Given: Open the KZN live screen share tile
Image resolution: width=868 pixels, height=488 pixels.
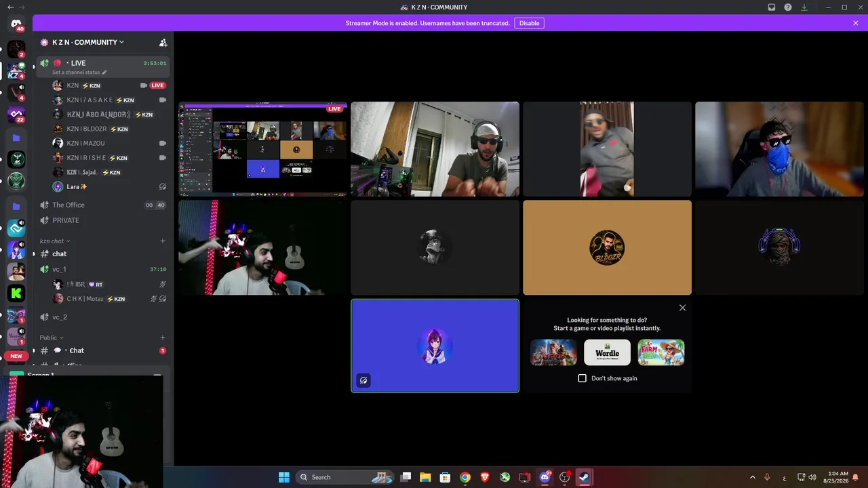Looking at the screenshot, I should point(263,149).
